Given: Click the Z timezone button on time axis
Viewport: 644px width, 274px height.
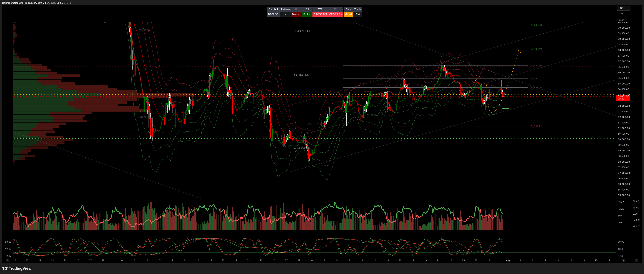Looking at the screenshot, I should tap(7, 260).
